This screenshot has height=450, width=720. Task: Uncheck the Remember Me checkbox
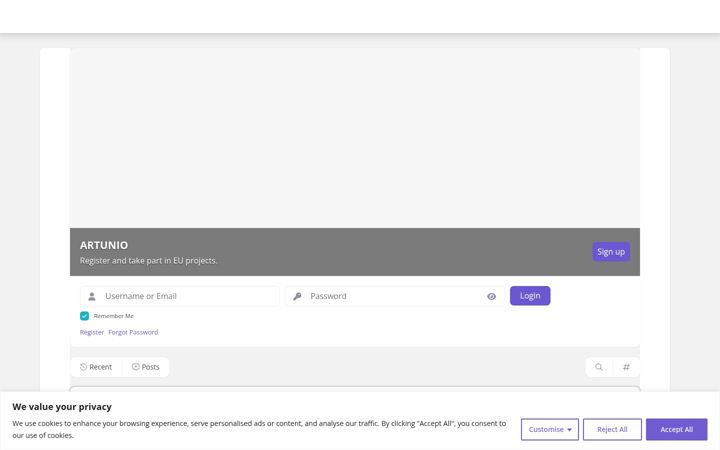pos(84,316)
